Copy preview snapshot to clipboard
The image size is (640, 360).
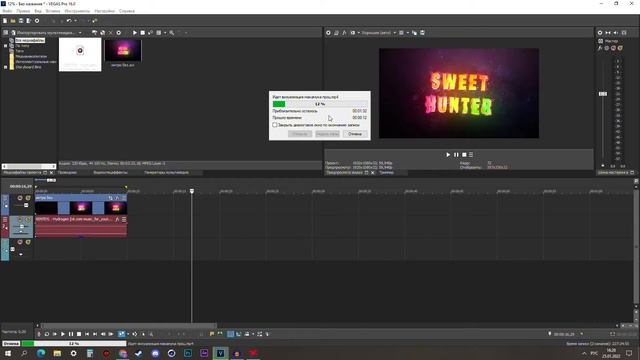(x=414, y=33)
